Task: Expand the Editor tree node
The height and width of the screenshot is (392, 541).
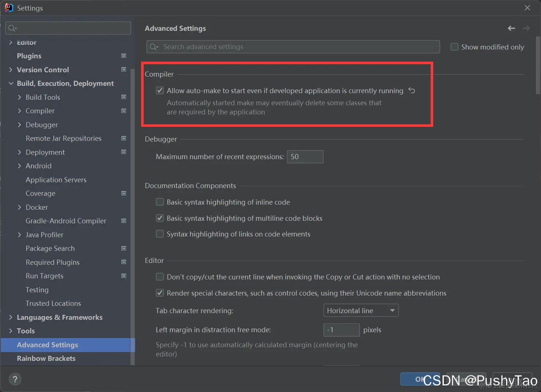Action: tap(11, 43)
